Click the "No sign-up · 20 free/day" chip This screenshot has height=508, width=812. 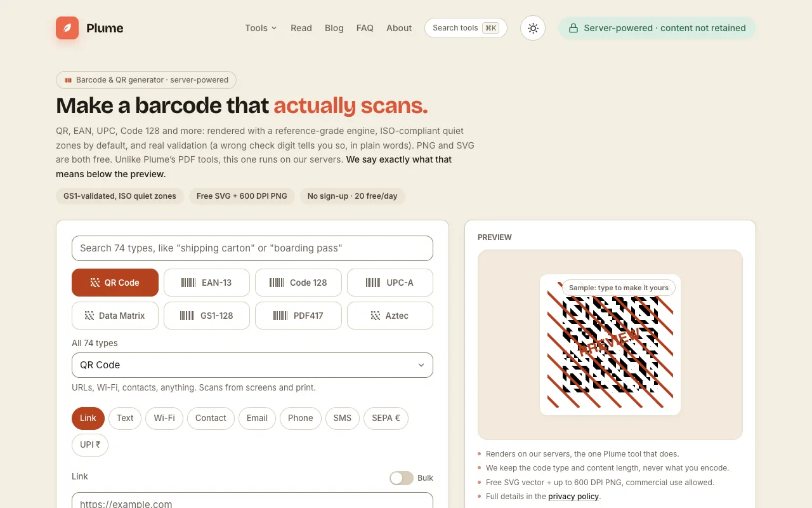[x=352, y=196]
